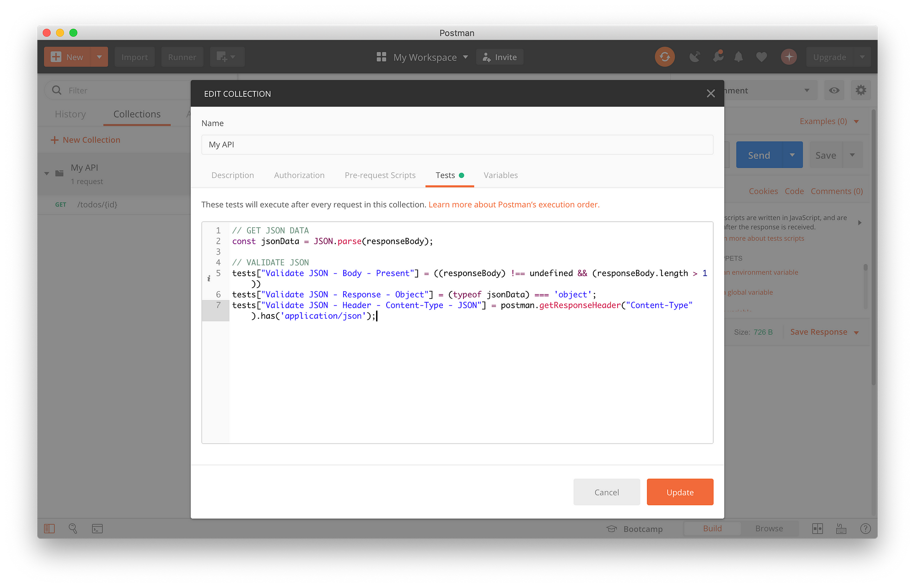This screenshot has width=915, height=588.
Task: Switch to the History sidebar tab
Action: coord(70,114)
